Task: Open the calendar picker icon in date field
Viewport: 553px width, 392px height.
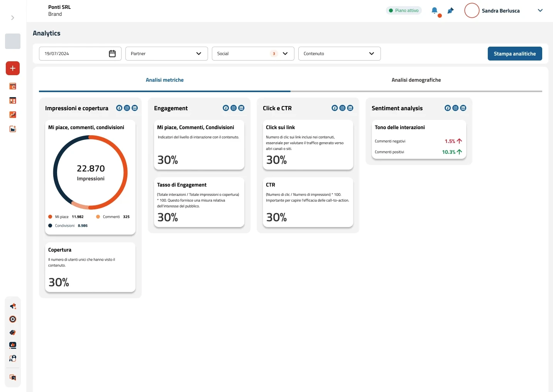Action: point(112,54)
